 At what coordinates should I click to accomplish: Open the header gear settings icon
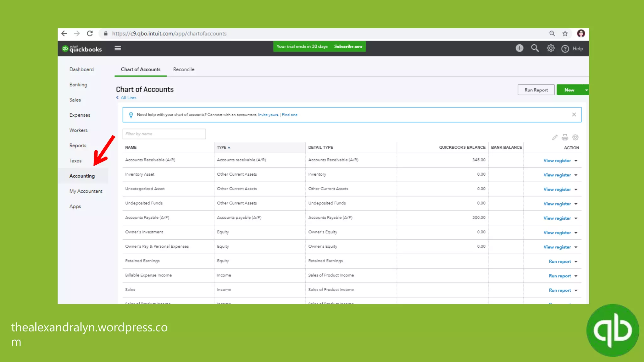tap(551, 48)
